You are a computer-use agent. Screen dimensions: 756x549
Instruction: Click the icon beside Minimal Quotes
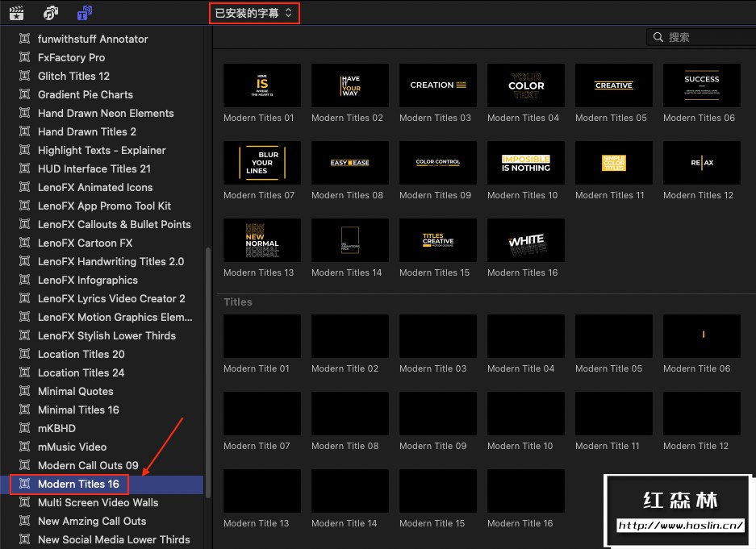tap(24, 391)
